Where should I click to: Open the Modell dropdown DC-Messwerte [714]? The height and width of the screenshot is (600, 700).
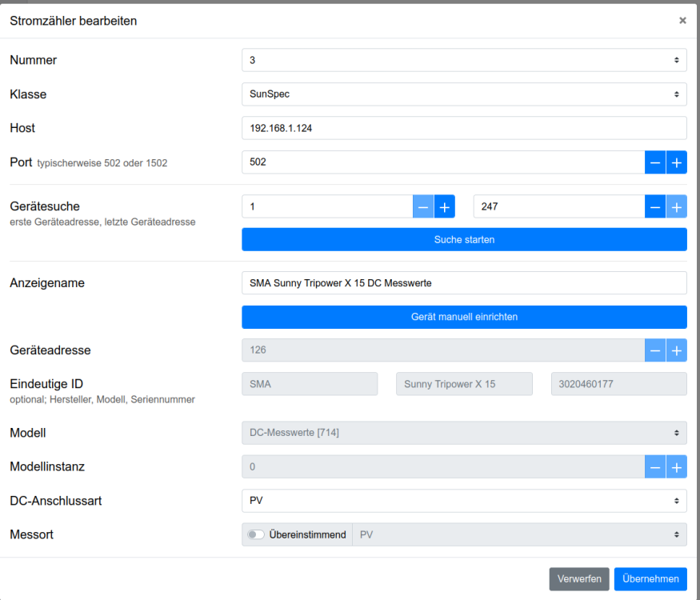(x=464, y=433)
